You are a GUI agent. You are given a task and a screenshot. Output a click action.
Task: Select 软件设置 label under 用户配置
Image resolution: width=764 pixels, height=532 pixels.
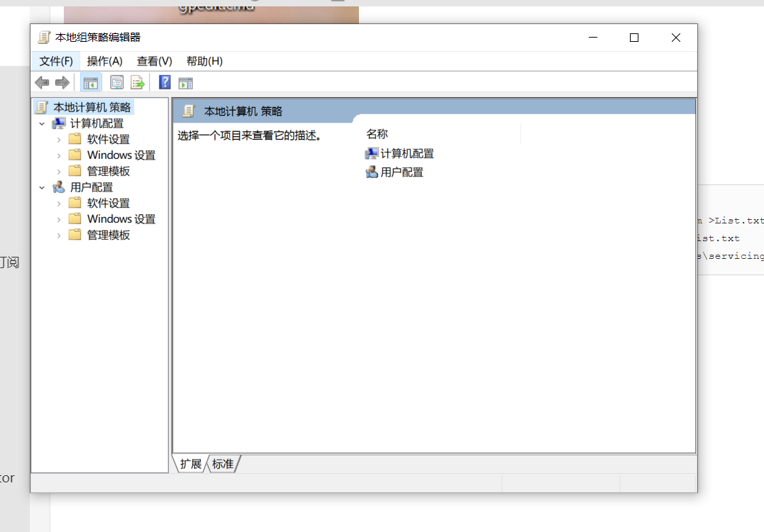tap(109, 203)
